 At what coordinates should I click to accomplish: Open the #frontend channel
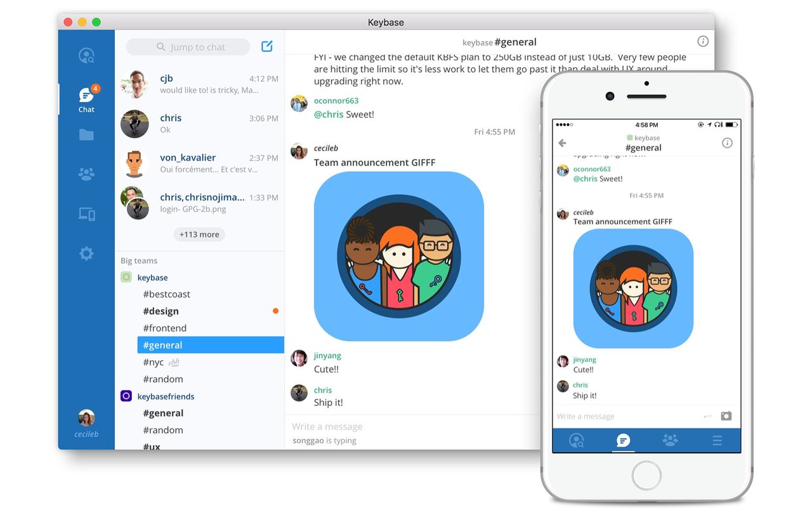click(165, 328)
